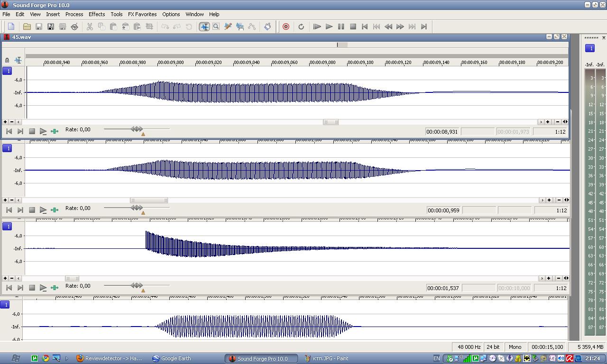Click the Open folder icon
This screenshot has height=364, width=607.
(27, 27)
